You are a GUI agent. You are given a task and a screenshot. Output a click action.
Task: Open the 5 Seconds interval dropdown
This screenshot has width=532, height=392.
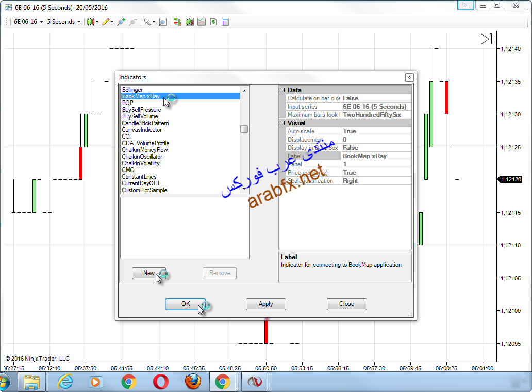pyautogui.click(x=64, y=22)
